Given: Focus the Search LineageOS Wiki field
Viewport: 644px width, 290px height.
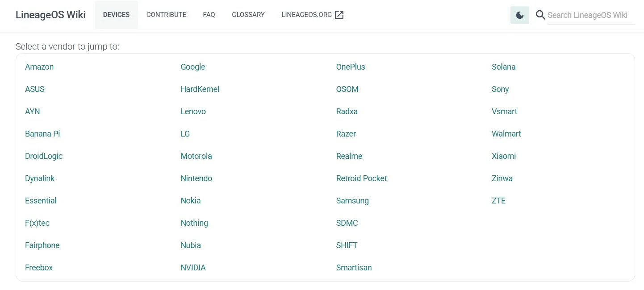Looking at the screenshot, I should coord(591,15).
